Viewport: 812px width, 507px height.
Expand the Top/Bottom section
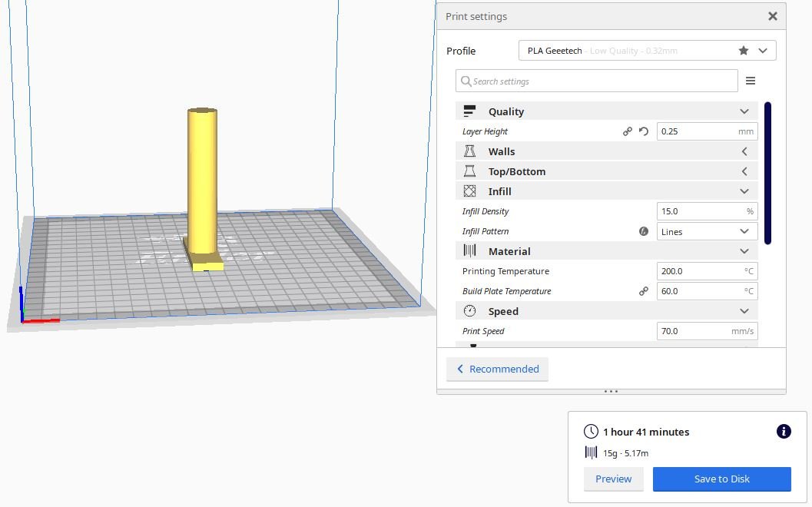click(744, 171)
